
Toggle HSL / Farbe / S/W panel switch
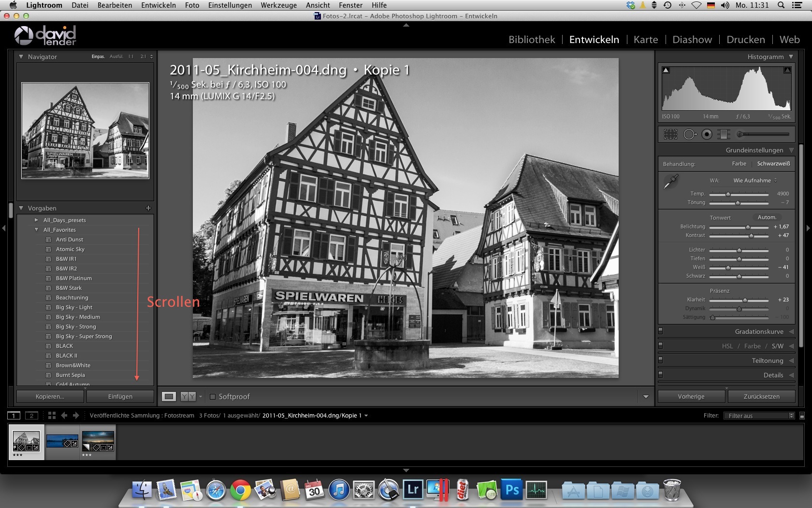tap(661, 346)
